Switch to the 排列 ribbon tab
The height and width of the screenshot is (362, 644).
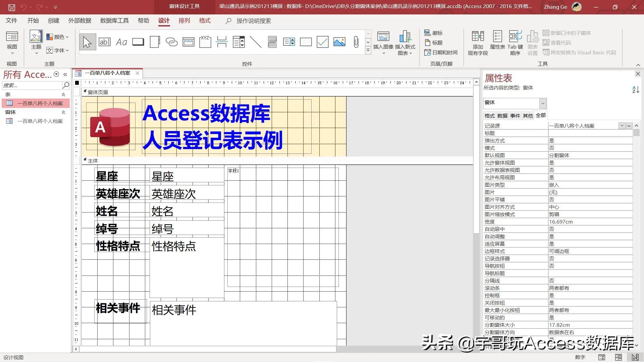[184, 21]
